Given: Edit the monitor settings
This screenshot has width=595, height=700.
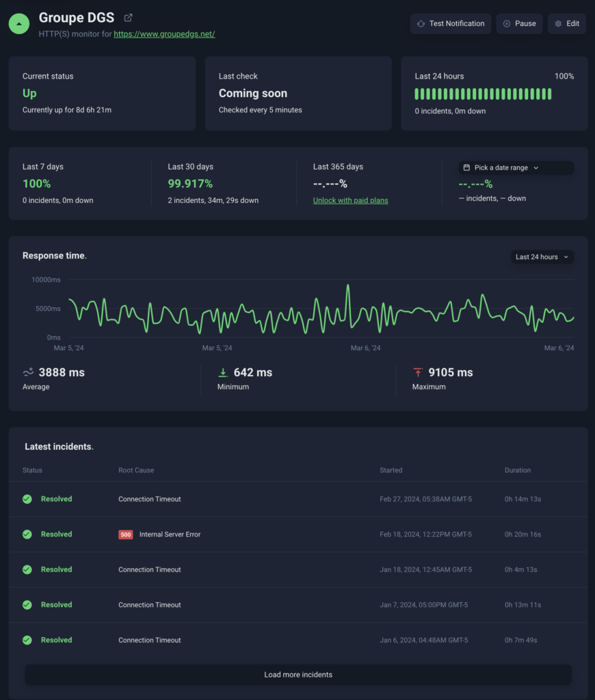Looking at the screenshot, I should [566, 23].
